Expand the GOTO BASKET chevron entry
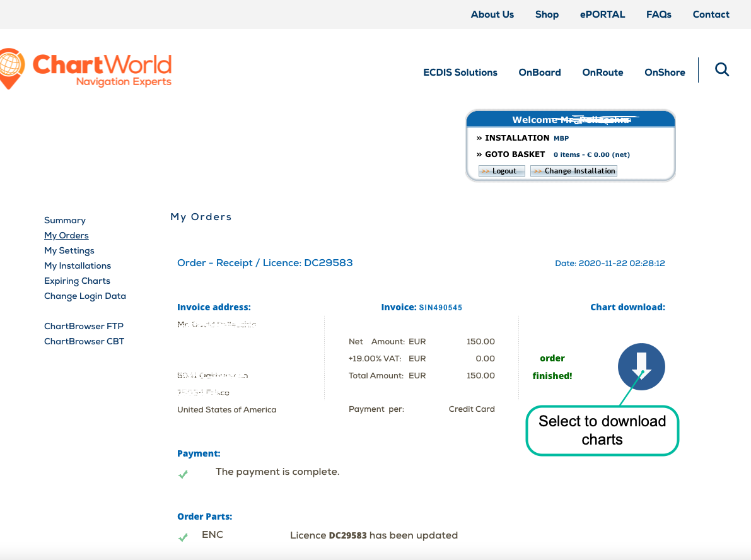 pyautogui.click(x=479, y=154)
